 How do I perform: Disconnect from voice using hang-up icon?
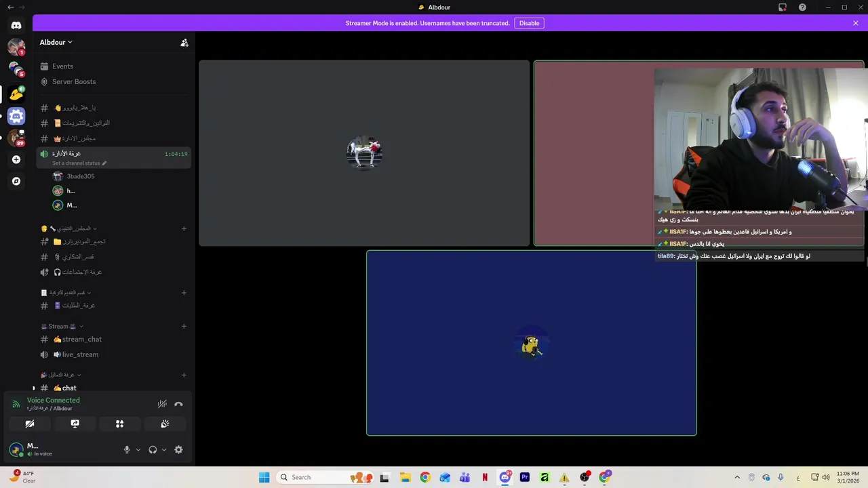(x=178, y=404)
